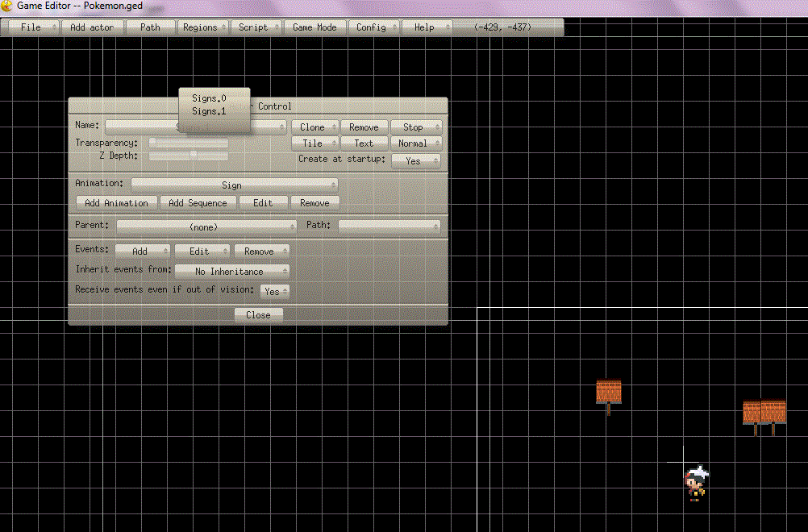
Task: Select Signs.0 from the name list
Action: coord(209,98)
